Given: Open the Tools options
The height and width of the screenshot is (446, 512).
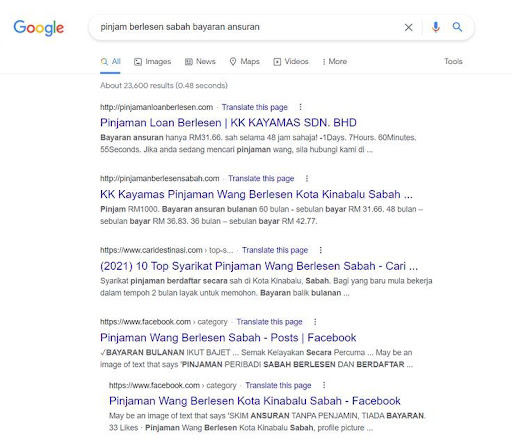Looking at the screenshot, I should tap(453, 61).
